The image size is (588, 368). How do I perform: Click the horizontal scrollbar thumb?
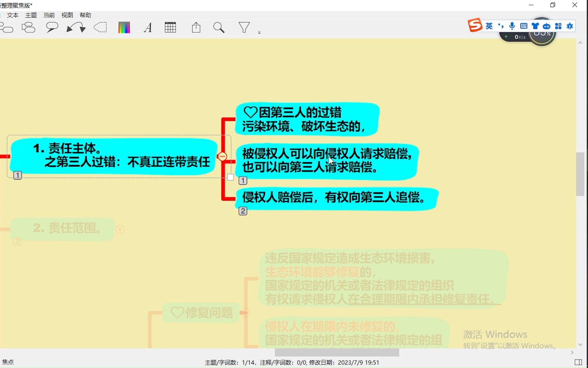pos(337,352)
